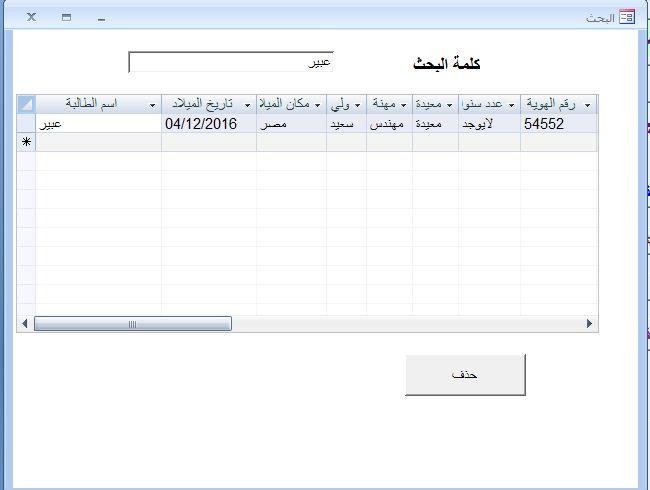The height and width of the screenshot is (490, 650).
Task: Click the scrollbar left arrow
Action: [x=25, y=324]
